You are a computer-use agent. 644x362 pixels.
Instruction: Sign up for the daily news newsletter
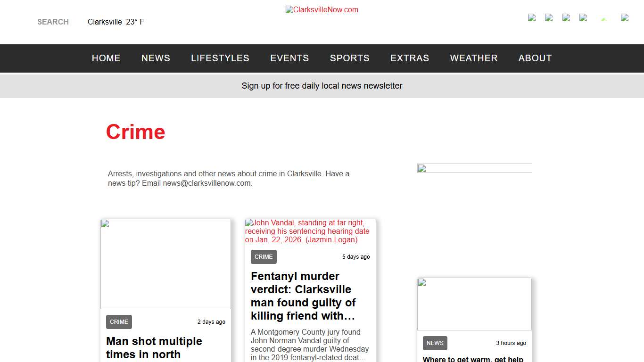[x=322, y=86]
